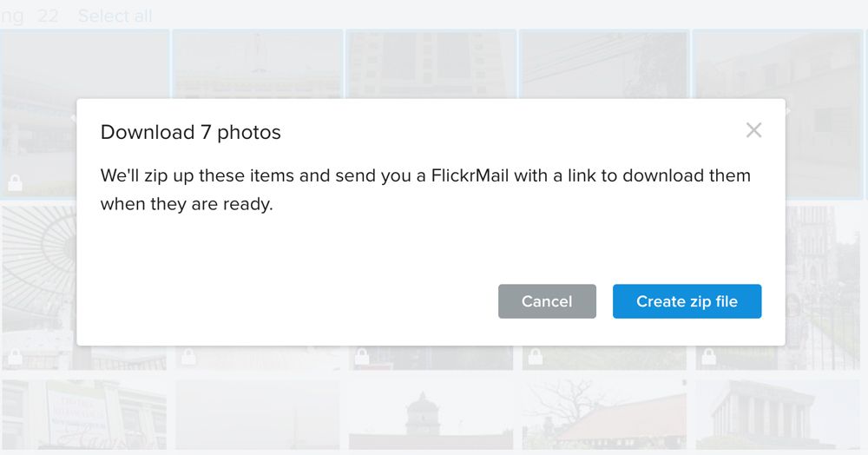Click lock icon directly below Cancel button

point(536,357)
